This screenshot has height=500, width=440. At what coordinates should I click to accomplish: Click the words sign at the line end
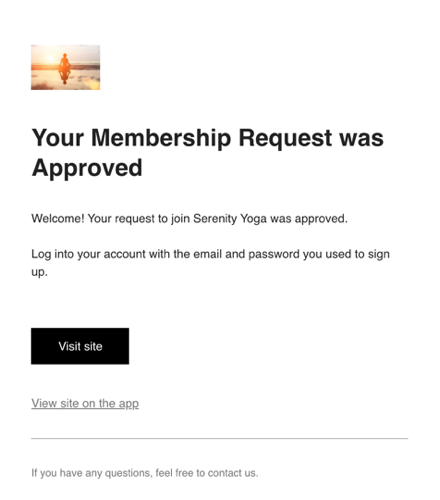[x=379, y=255]
